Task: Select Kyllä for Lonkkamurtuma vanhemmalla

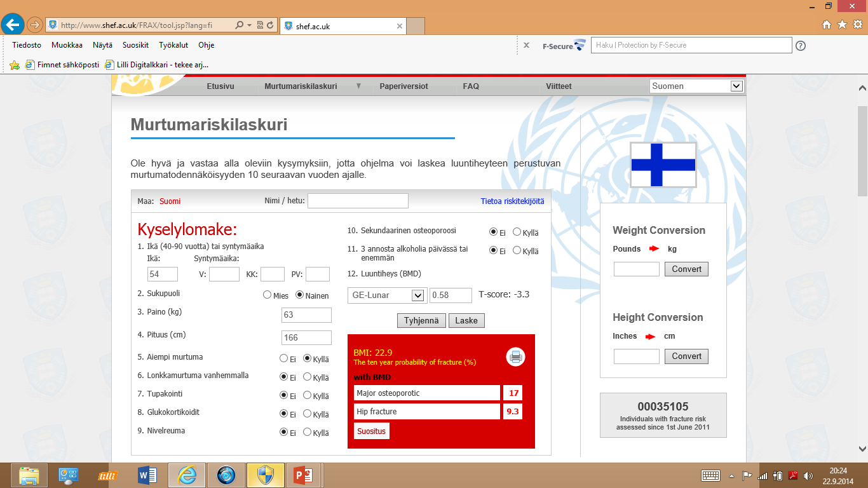Action: pyautogui.click(x=308, y=377)
